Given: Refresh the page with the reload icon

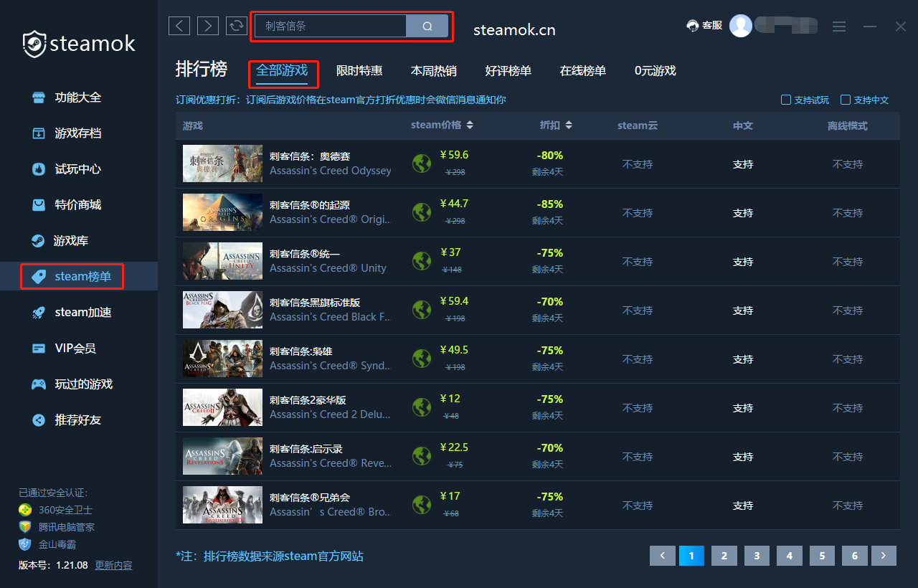Looking at the screenshot, I should 236,26.
